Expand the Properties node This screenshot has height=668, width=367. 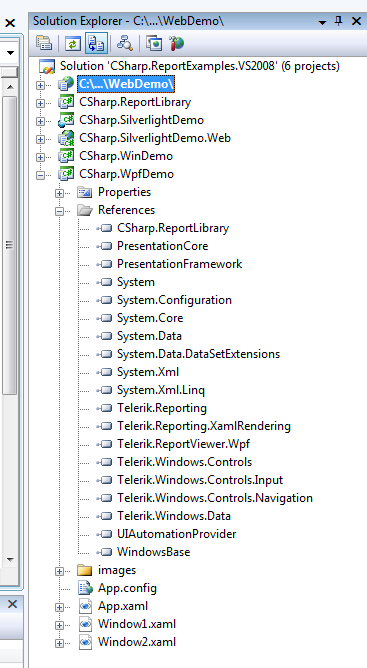point(59,193)
